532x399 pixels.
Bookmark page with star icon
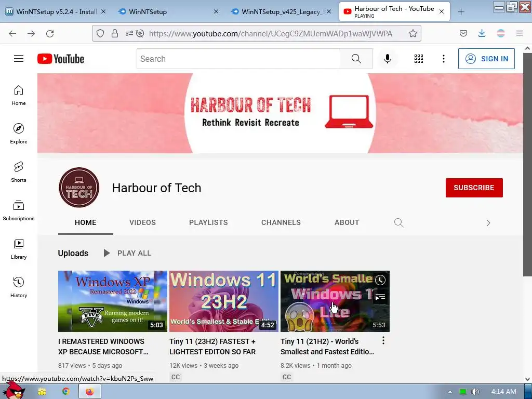coord(413,33)
